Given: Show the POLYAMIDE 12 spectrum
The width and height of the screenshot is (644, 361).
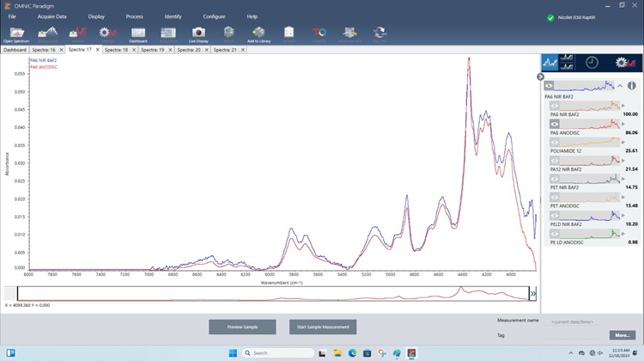Looking at the screenshot, I should (555, 143).
